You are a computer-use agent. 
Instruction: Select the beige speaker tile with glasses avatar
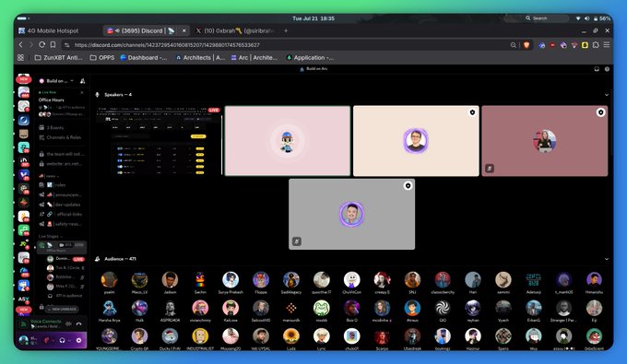point(416,141)
